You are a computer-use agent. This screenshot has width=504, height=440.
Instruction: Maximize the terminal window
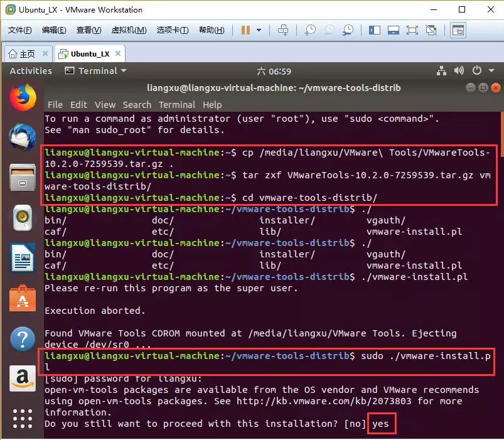483,88
